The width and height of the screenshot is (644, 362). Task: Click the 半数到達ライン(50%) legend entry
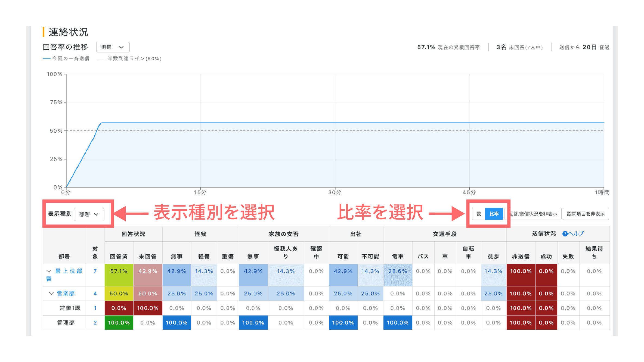click(x=129, y=58)
